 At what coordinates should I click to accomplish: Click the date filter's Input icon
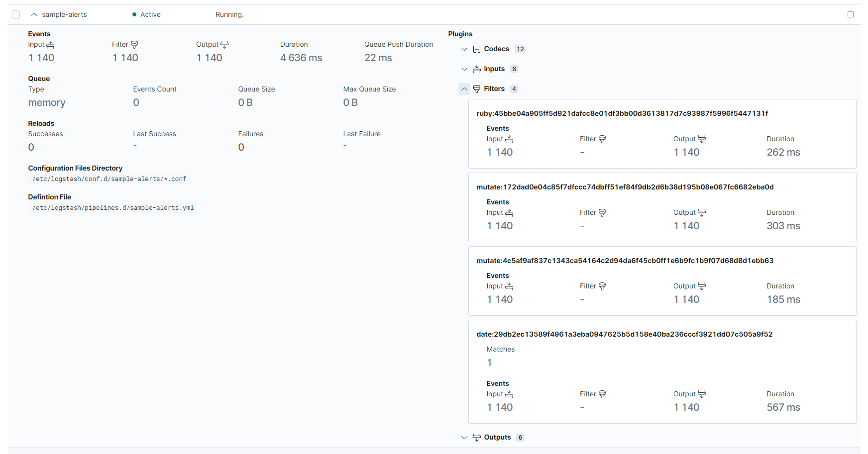(x=509, y=394)
